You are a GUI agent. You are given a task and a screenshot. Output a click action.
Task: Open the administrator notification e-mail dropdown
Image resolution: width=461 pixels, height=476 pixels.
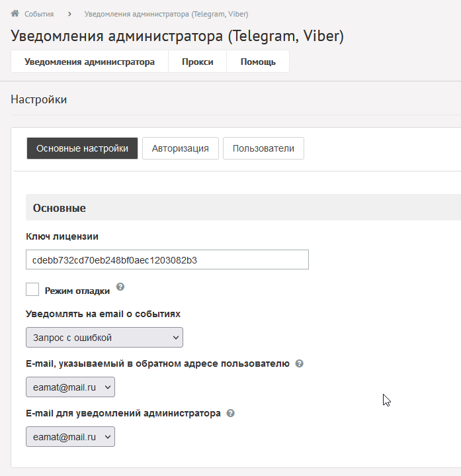[70, 437]
